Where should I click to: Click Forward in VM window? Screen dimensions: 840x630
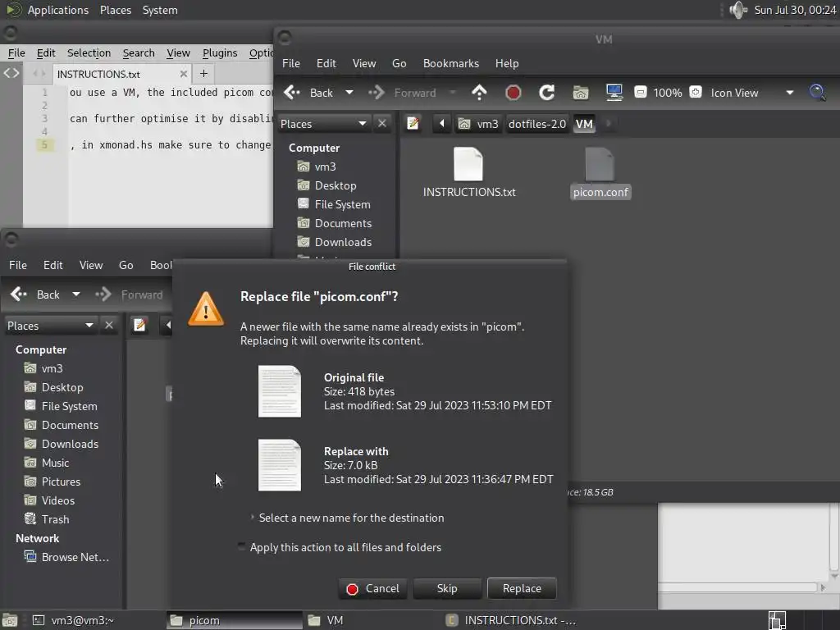pyautogui.click(x=402, y=93)
